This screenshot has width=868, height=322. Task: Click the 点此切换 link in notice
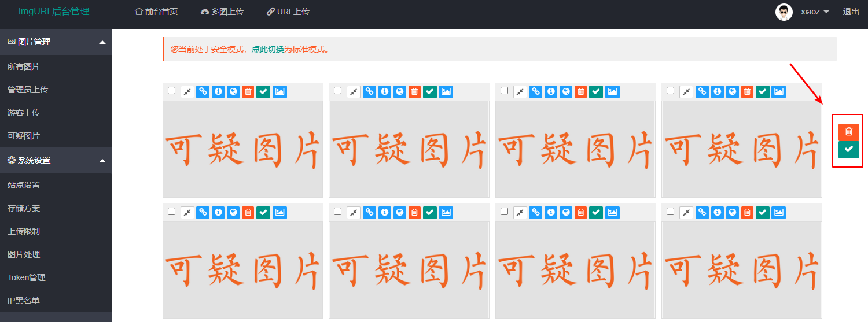point(267,50)
